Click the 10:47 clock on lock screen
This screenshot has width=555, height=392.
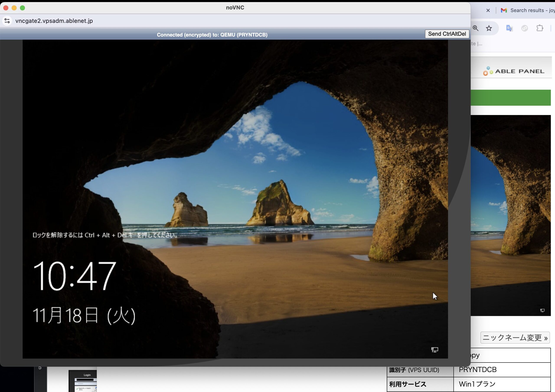pos(74,276)
